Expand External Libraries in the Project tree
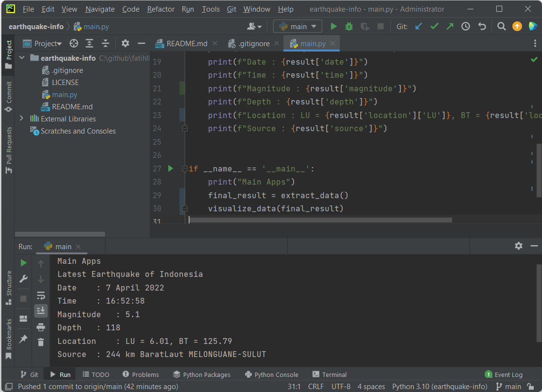The image size is (542, 392). pos(22,119)
